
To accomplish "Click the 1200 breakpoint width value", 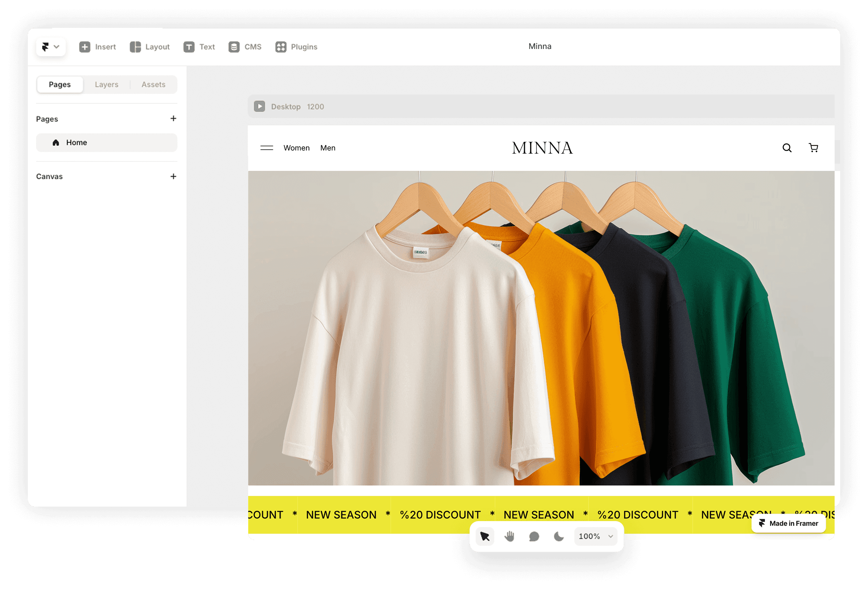I will 316,107.
